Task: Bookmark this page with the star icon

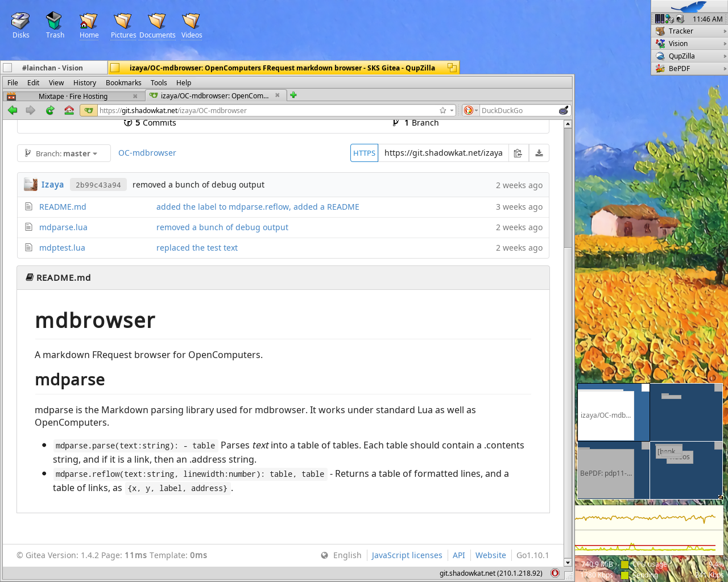Action: pos(442,110)
